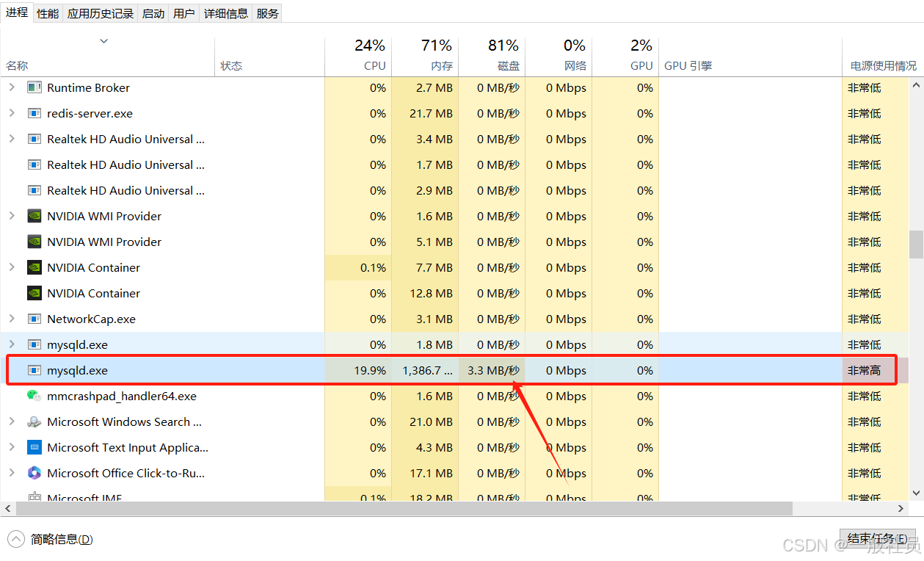The image size is (924, 561).
Task: Click the NVIDIA Container icon in the 12.8 MB row
Action: pyautogui.click(x=34, y=293)
